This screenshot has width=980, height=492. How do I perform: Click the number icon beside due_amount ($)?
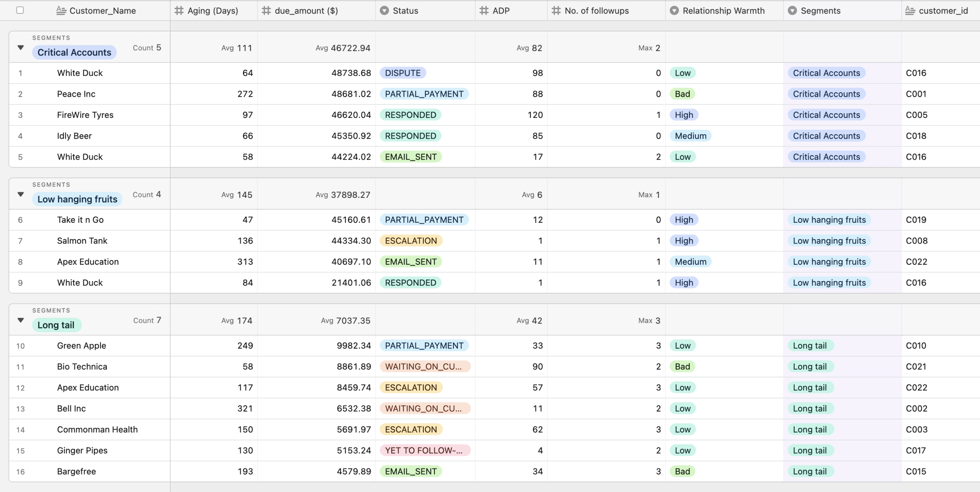(266, 11)
